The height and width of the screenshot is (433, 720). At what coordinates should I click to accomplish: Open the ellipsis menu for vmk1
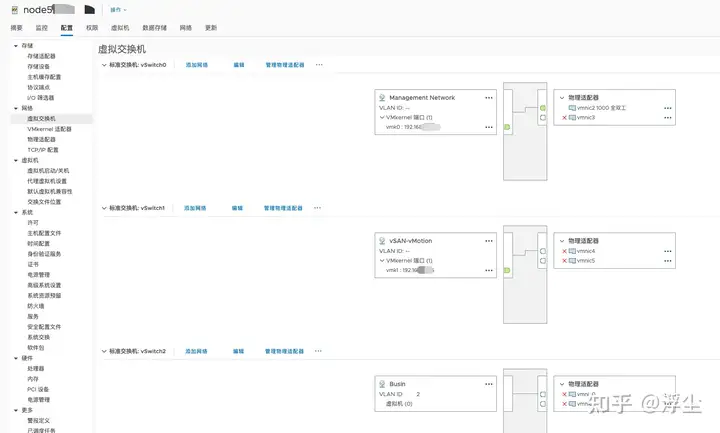[x=489, y=270]
